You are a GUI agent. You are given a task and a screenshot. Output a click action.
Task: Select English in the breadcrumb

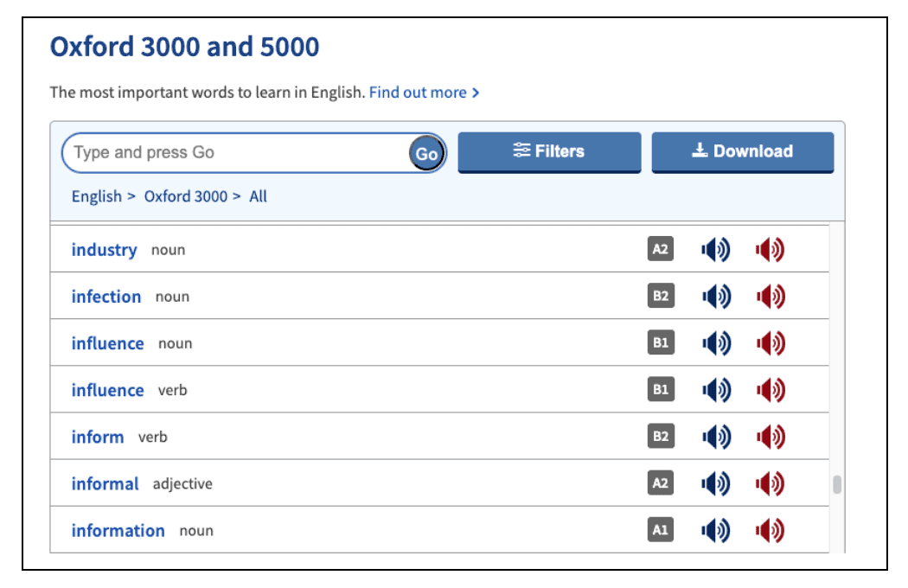coord(96,196)
